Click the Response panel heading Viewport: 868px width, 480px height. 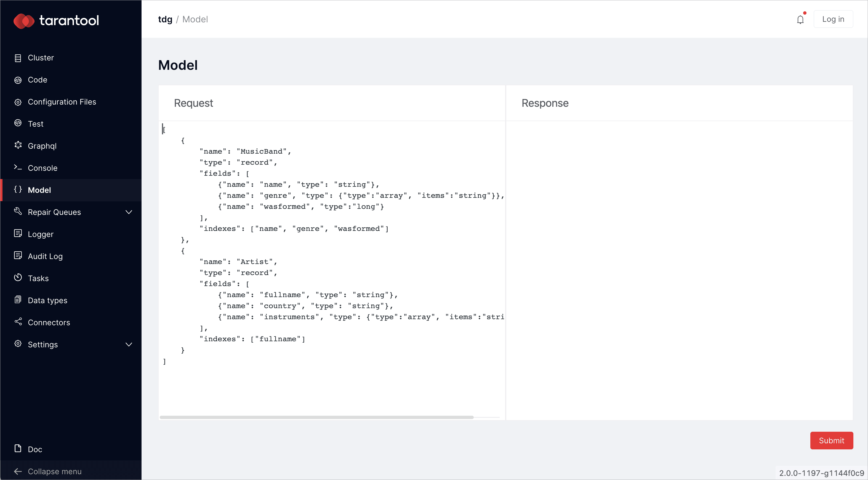[545, 103]
